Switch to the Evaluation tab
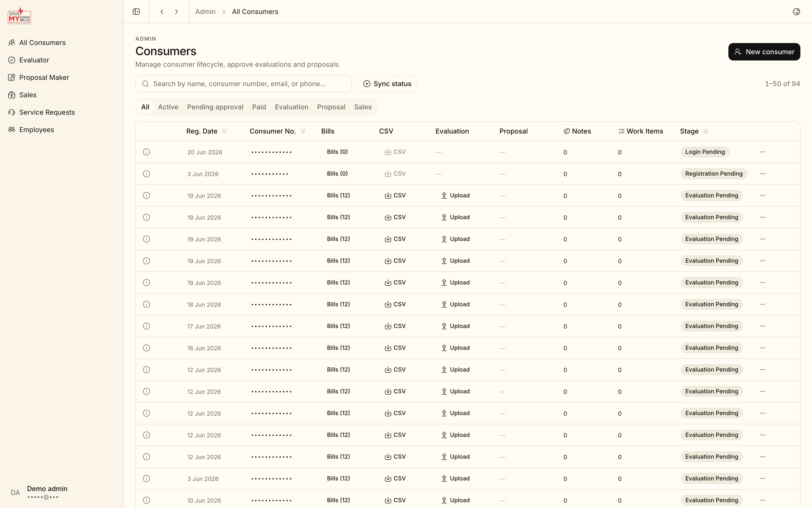Screen dimensions: 812x508 292,107
